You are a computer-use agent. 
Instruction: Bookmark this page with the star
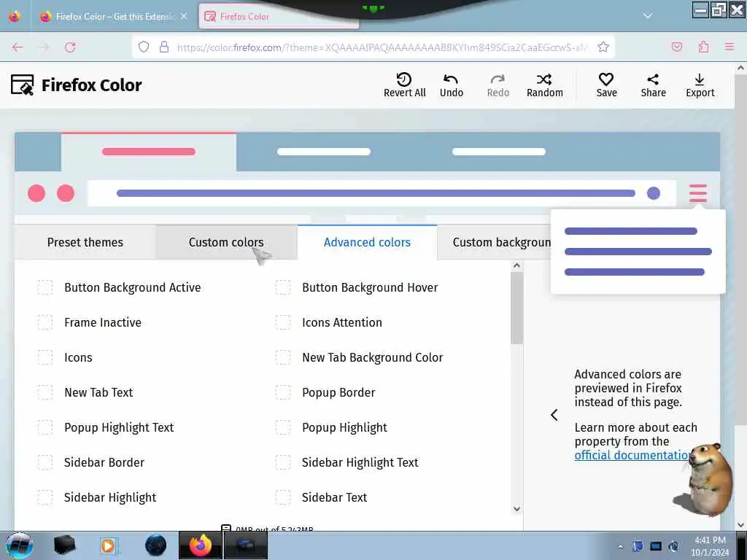603,47
